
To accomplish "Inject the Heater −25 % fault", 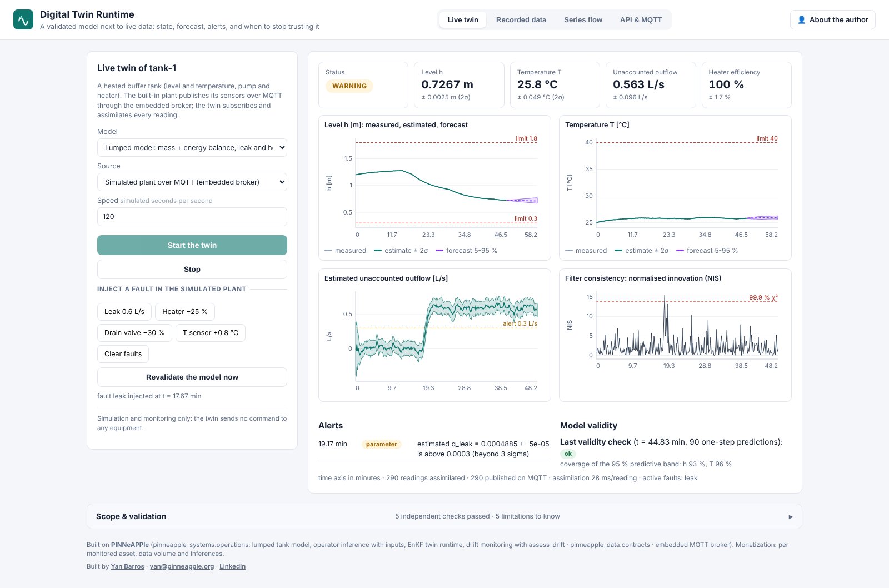I will click(x=185, y=312).
